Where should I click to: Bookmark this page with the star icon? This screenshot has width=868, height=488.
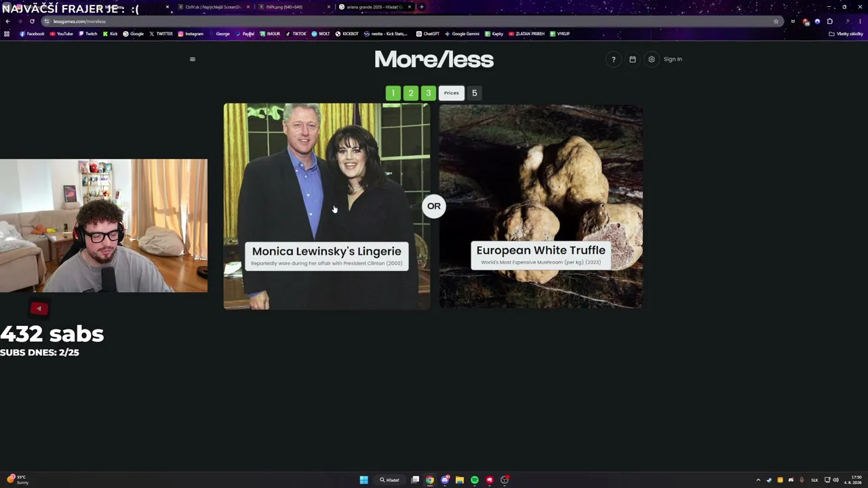point(776,21)
